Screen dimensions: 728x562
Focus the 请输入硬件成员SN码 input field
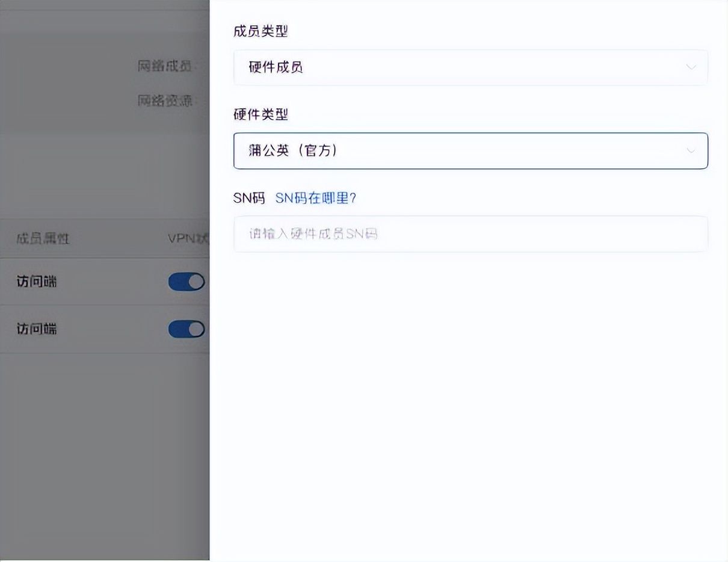470,234
